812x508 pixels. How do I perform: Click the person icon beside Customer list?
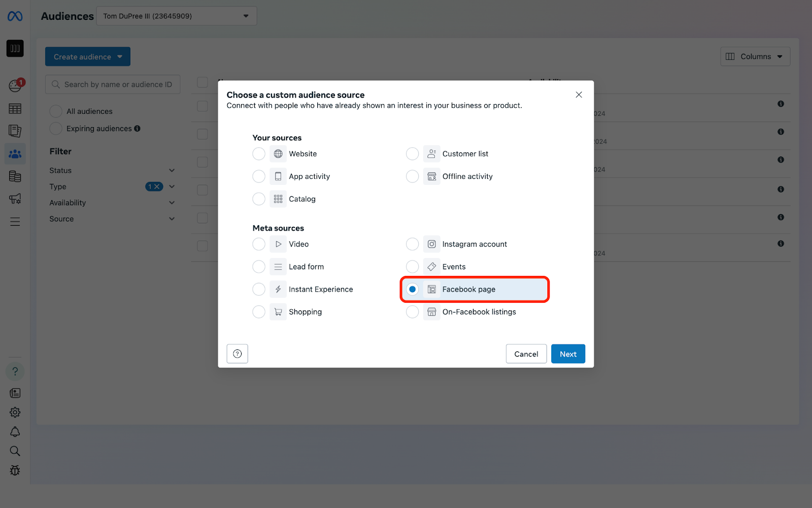click(431, 153)
